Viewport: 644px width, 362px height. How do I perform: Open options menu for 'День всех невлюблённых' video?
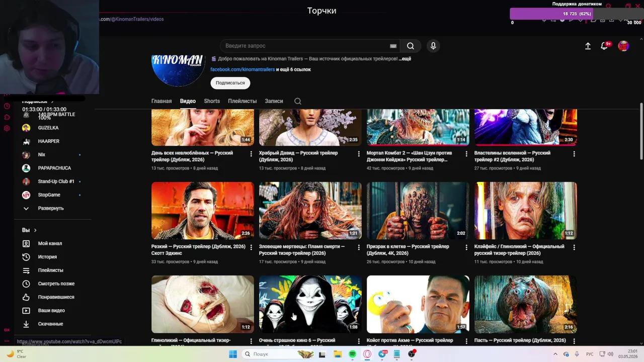(251, 154)
